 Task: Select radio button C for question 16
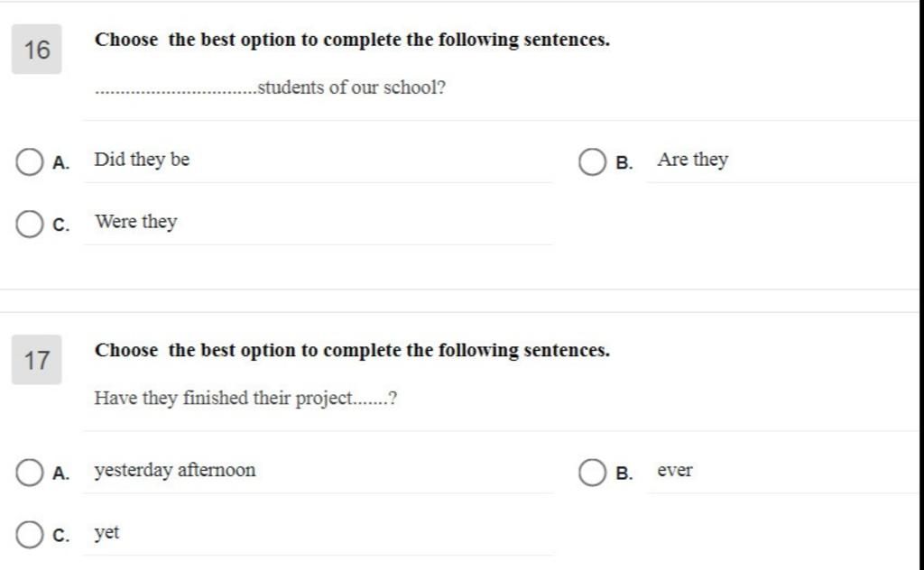29,225
